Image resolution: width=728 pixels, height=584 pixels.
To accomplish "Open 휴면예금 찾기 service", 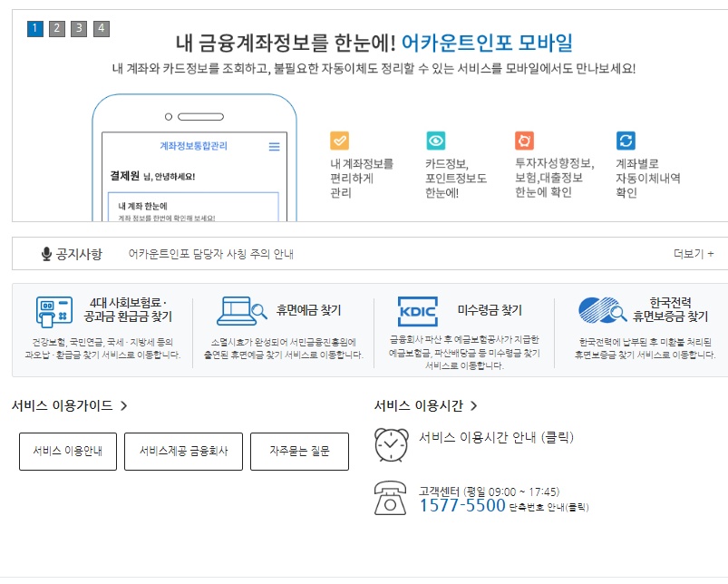I will coord(309,310).
